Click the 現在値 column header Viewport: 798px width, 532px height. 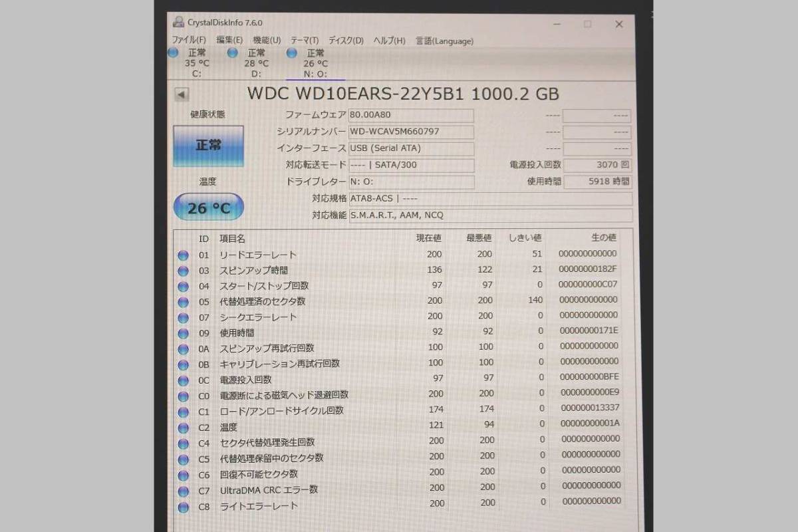[429, 238]
